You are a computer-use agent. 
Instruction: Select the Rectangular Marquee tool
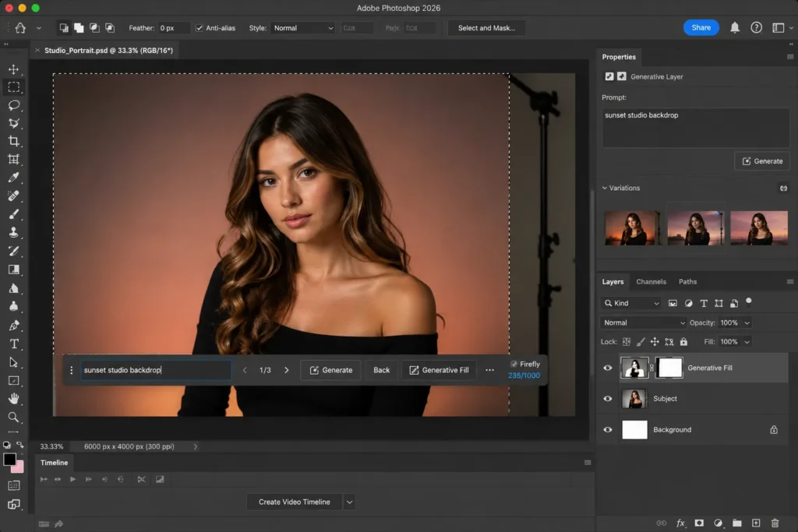coord(14,87)
